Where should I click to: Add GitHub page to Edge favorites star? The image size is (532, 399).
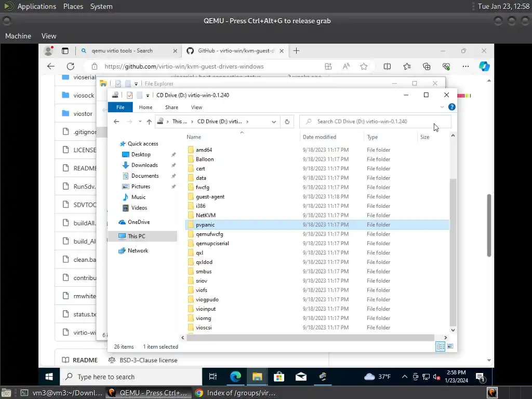pos(364,66)
